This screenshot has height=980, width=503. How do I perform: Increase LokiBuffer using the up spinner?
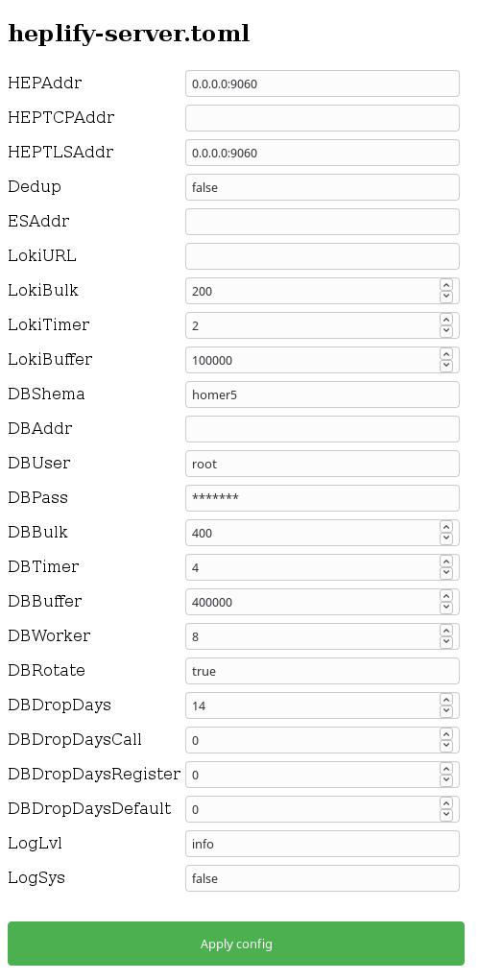click(x=446, y=354)
